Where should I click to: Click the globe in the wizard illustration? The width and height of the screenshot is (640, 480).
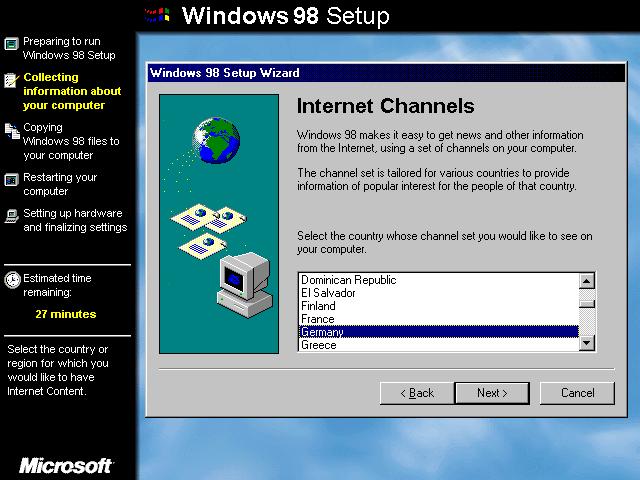click(x=216, y=140)
